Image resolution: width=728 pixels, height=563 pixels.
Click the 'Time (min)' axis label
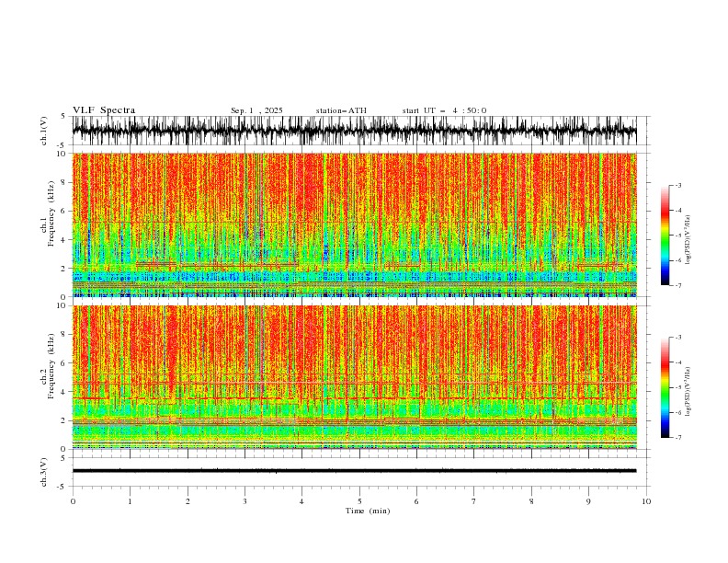click(x=368, y=511)
